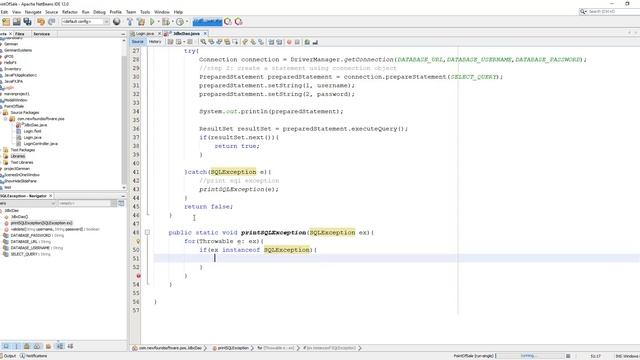The image size is (640, 360).
Task: Select Login.fxml in the project tree
Action: 32,131
